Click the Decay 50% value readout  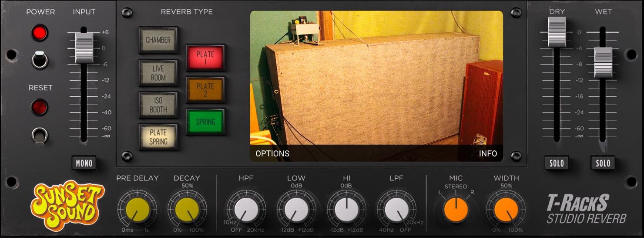click(187, 186)
